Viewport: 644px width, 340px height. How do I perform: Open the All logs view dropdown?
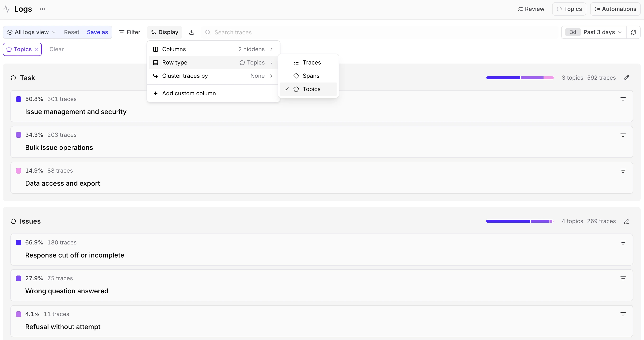(x=31, y=32)
